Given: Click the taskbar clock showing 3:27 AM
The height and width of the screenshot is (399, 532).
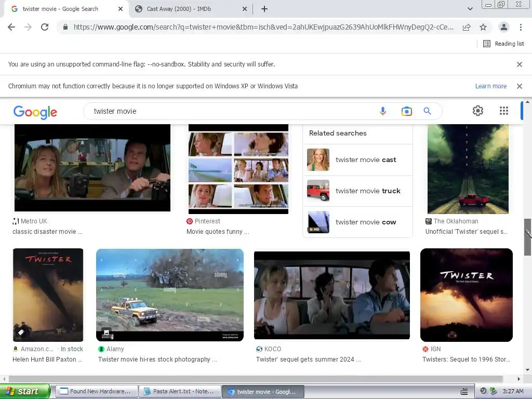Looking at the screenshot, I should click(x=513, y=392).
